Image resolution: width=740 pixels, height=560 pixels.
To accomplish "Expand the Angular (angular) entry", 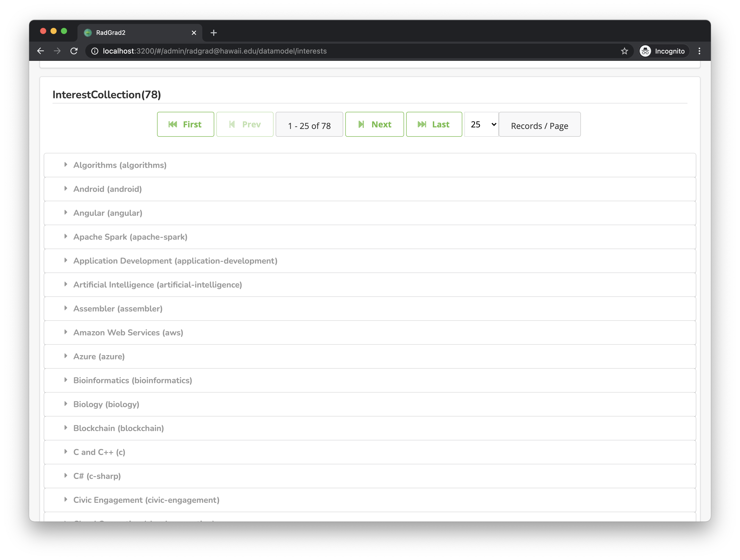I will point(370,213).
